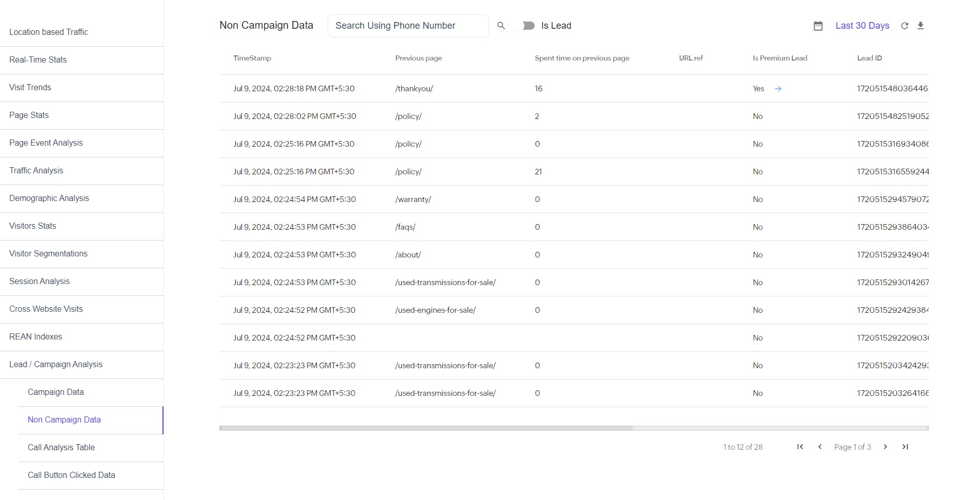Sort by TimeStamp column header

252,58
